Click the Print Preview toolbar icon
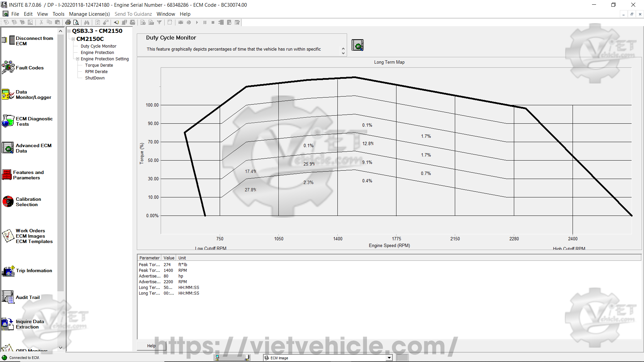The width and height of the screenshot is (644, 362). [x=76, y=22]
